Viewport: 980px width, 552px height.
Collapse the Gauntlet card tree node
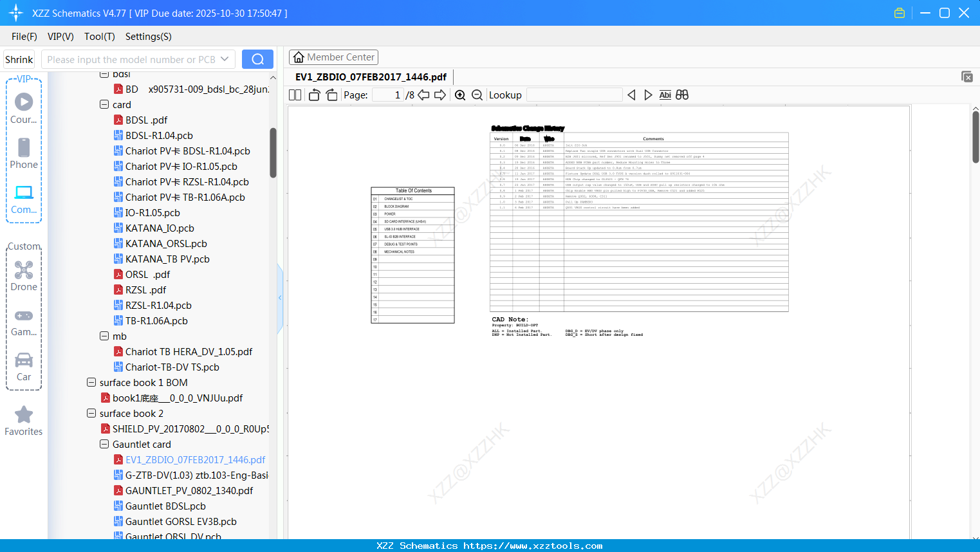pos(104,444)
